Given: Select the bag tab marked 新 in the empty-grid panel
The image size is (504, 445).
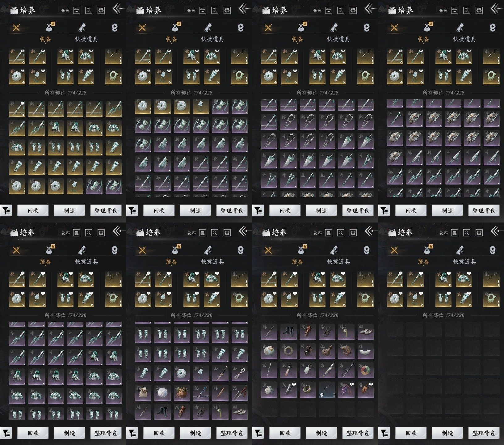Looking at the screenshot, I should coord(427,249).
